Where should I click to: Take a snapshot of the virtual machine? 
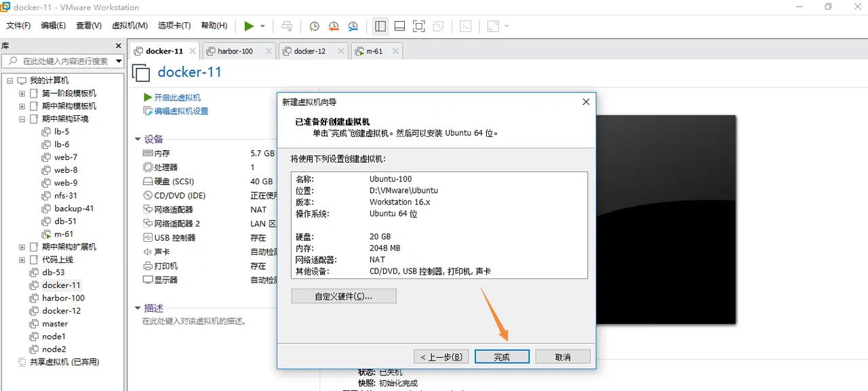pyautogui.click(x=313, y=26)
